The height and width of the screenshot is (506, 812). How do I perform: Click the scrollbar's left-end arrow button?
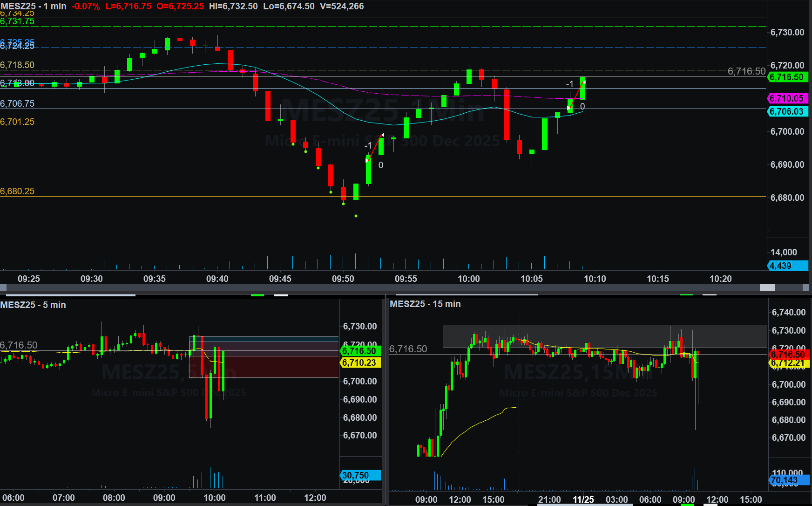[x=3, y=287]
